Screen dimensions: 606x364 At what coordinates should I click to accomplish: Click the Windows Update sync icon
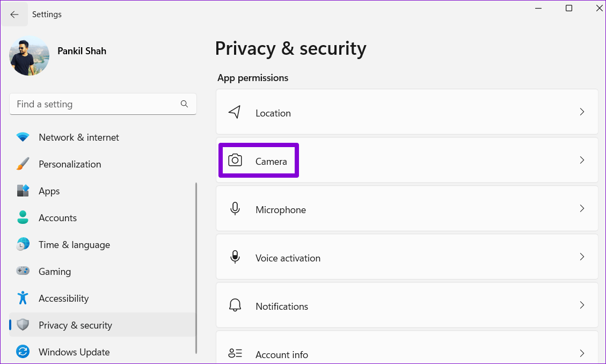tap(23, 352)
